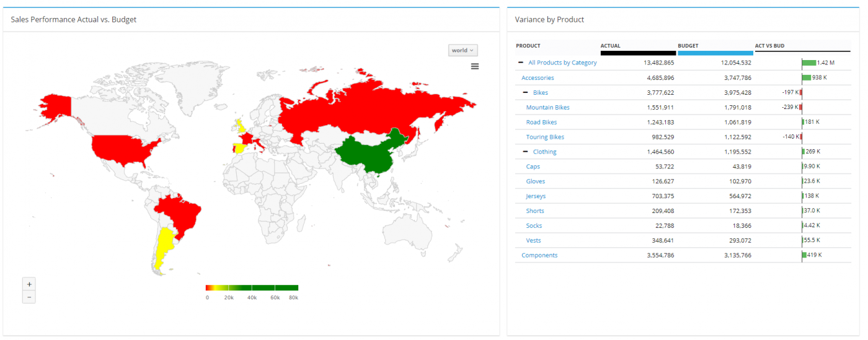Click the Jerseys product link
868x340 pixels.
[x=536, y=196]
